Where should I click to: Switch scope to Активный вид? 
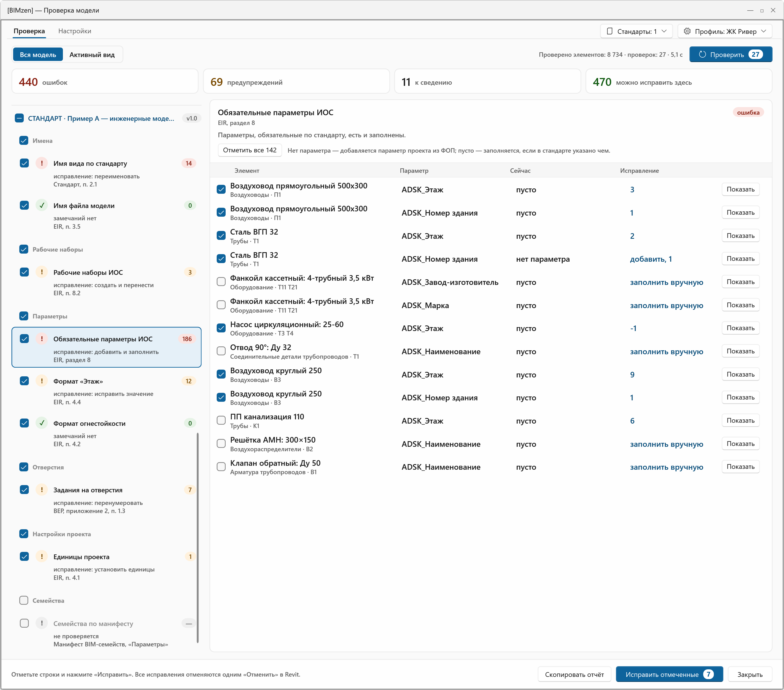point(92,55)
